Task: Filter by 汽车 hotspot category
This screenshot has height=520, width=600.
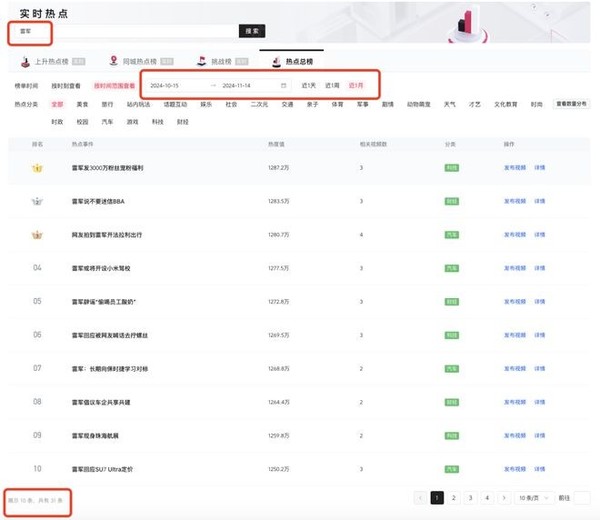Action: (108, 121)
